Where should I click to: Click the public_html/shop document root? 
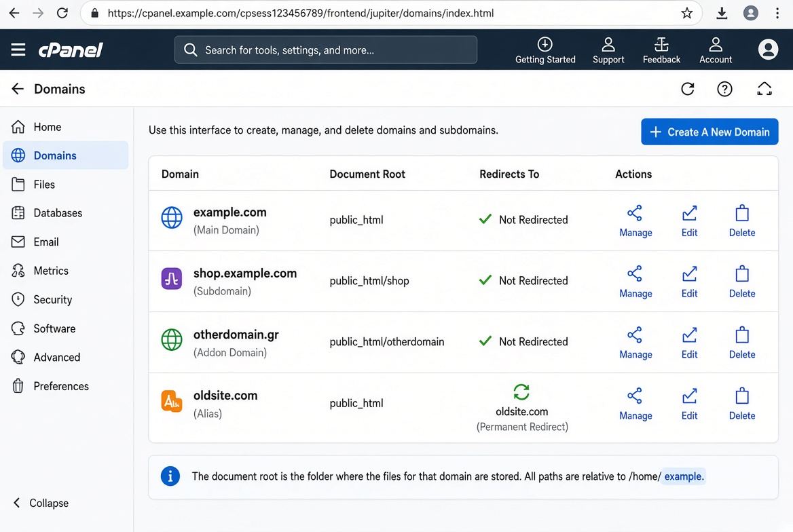tap(369, 281)
